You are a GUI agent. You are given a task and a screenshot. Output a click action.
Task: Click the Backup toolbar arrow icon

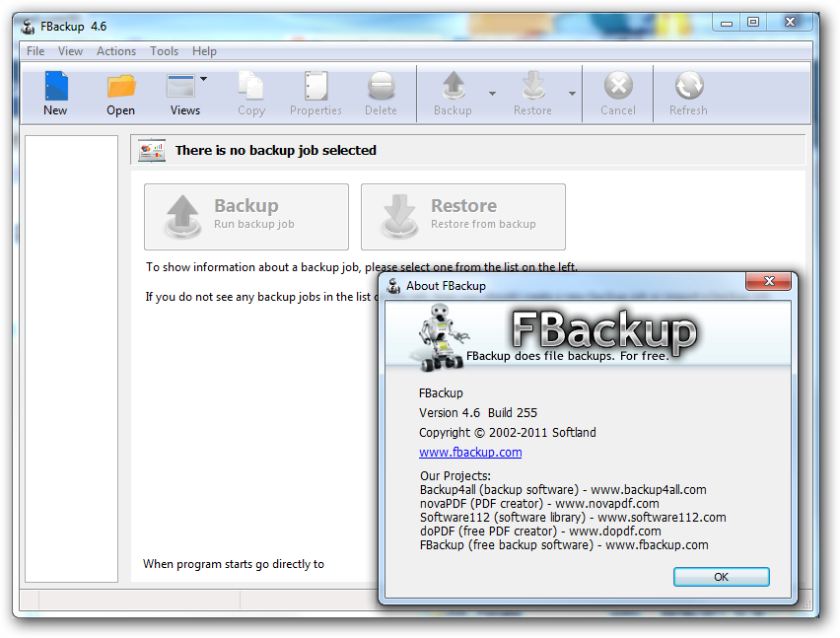(454, 86)
